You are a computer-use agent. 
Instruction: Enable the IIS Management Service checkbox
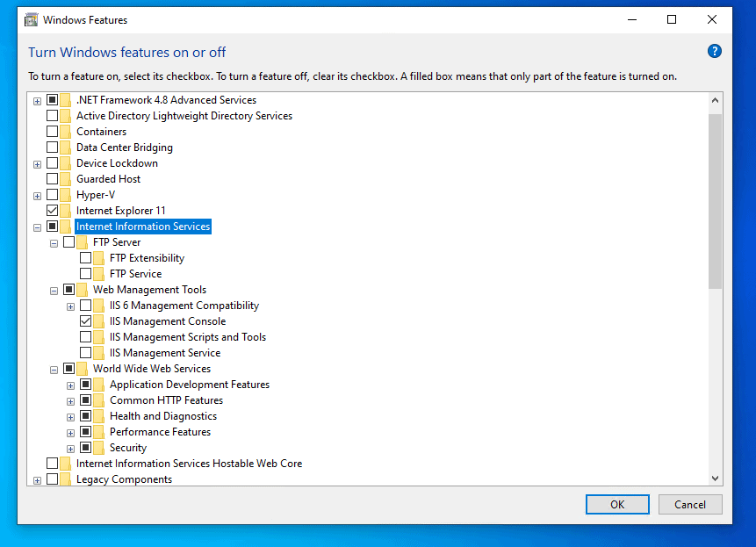(85, 353)
